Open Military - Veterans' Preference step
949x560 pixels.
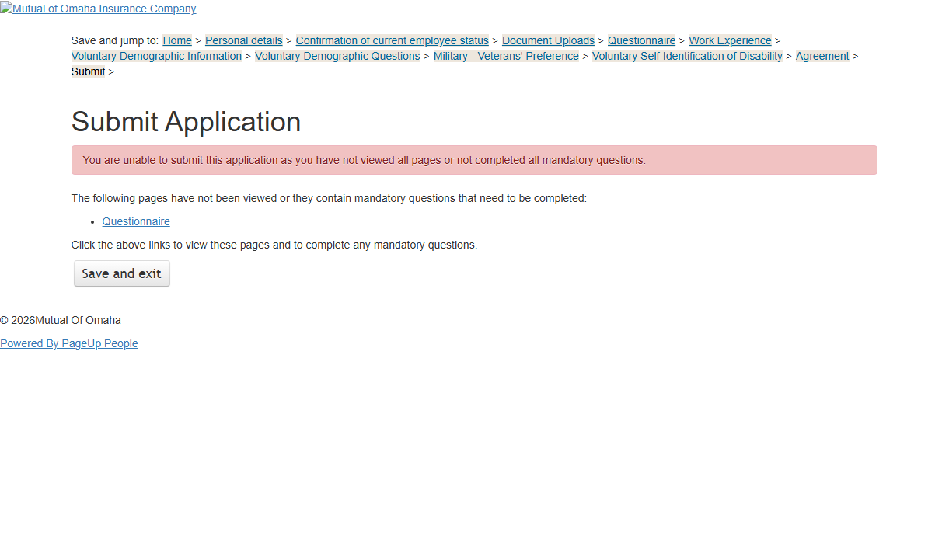(x=506, y=56)
